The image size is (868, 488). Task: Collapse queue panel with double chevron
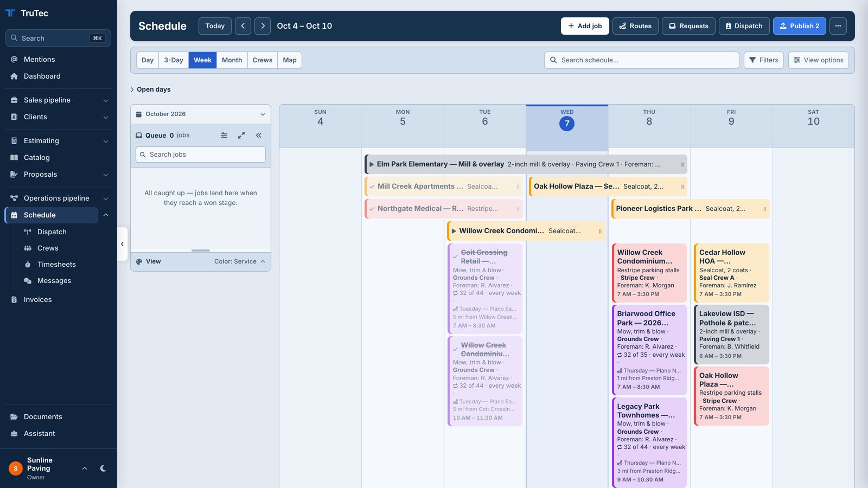coord(259,136)
